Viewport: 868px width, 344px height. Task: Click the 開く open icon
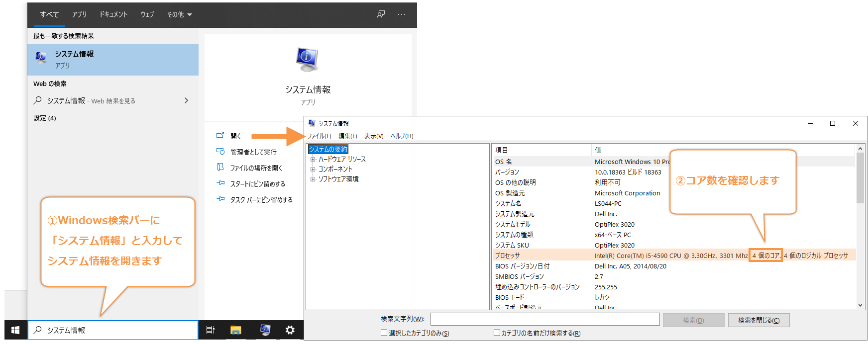click(x=220, y=135)
